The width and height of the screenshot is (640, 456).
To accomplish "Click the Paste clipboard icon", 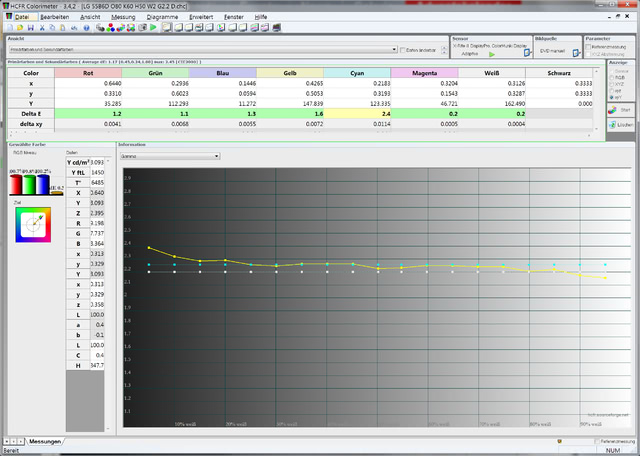I will pyautogui.click(x=63, y=28).
